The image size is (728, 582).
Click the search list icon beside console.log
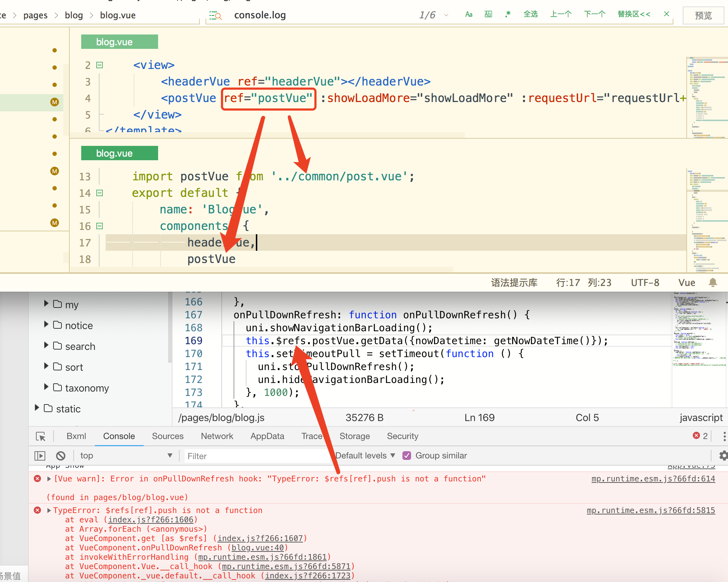coord(216,15)
